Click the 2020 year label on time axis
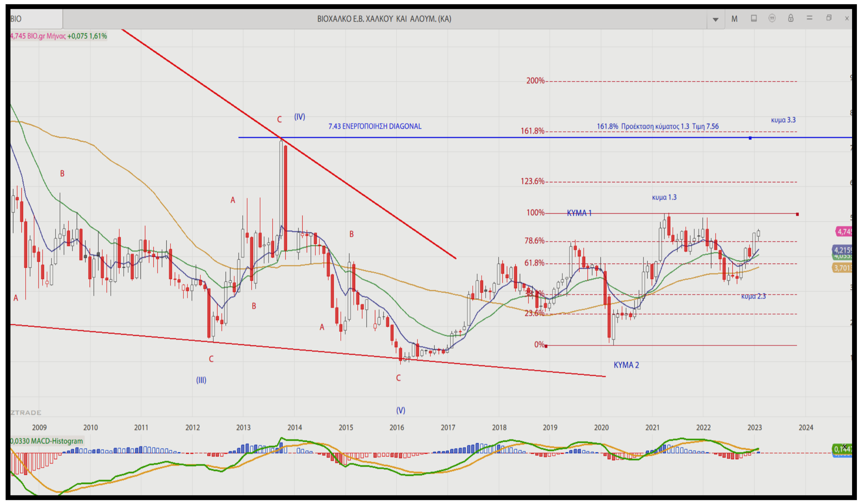 [601, 427]
